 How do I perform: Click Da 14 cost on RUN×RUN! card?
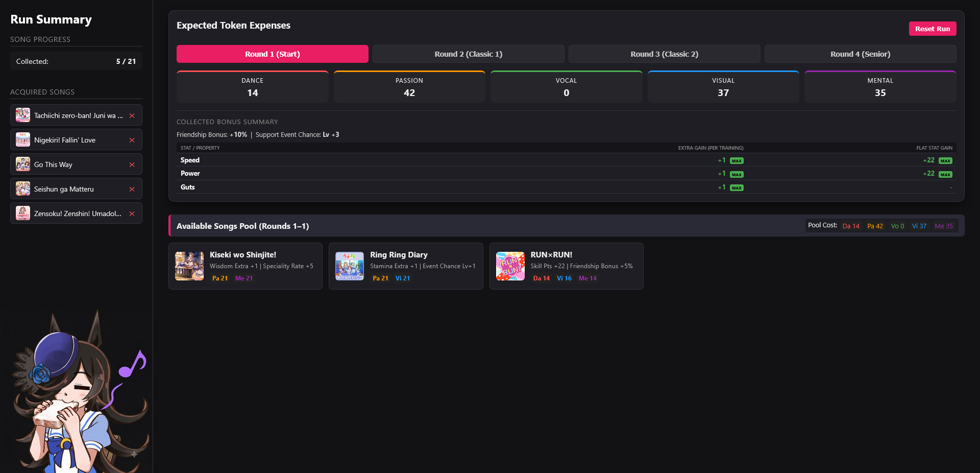(542, 278)
